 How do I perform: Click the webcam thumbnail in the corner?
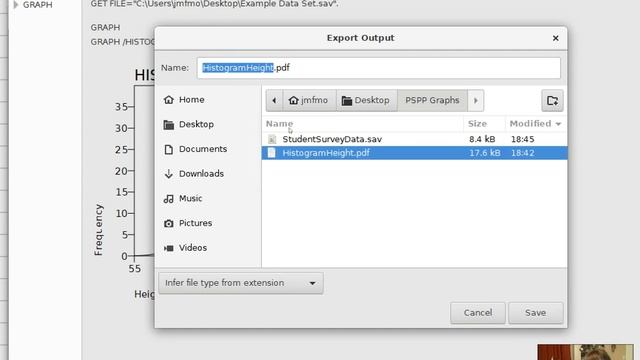point(585,352)
